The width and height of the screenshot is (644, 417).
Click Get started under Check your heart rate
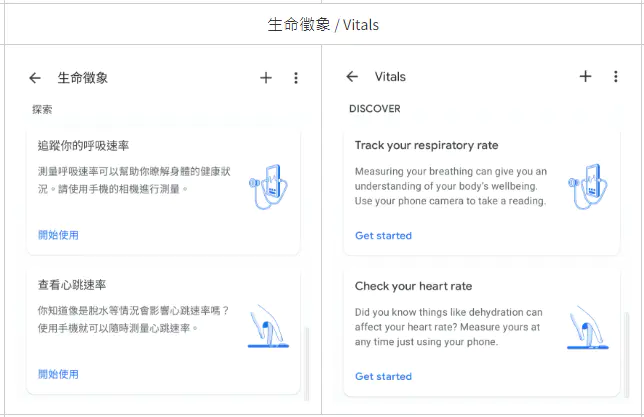coord(383,376)
